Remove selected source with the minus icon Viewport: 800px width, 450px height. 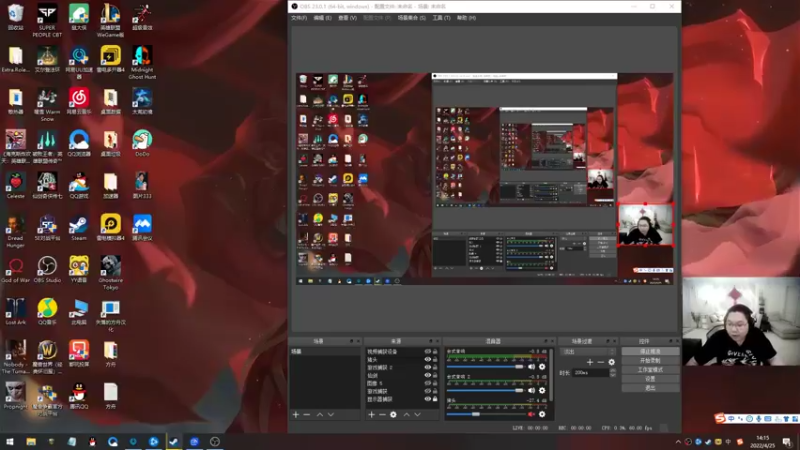382,415
